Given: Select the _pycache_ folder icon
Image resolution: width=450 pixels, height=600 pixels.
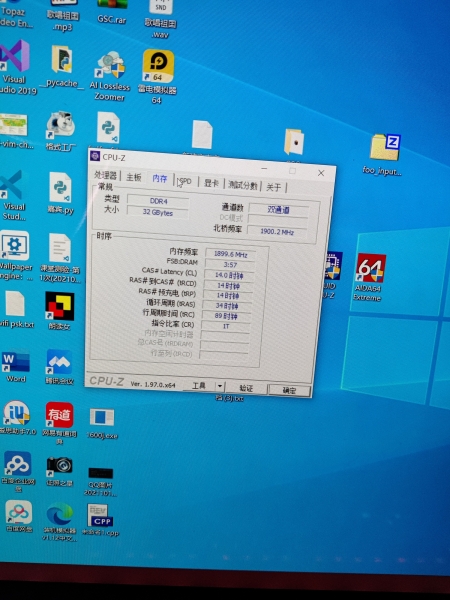Looking at the screenshot, I should point(62,67).
